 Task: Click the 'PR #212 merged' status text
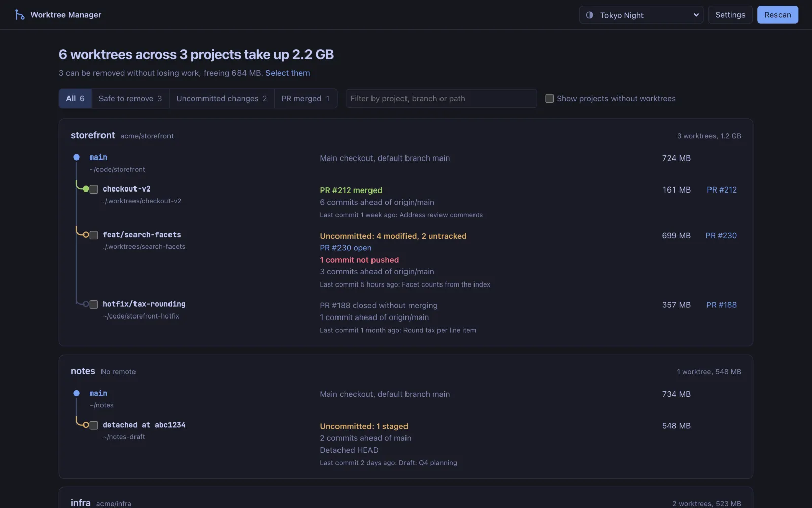[x=351, y=190]
